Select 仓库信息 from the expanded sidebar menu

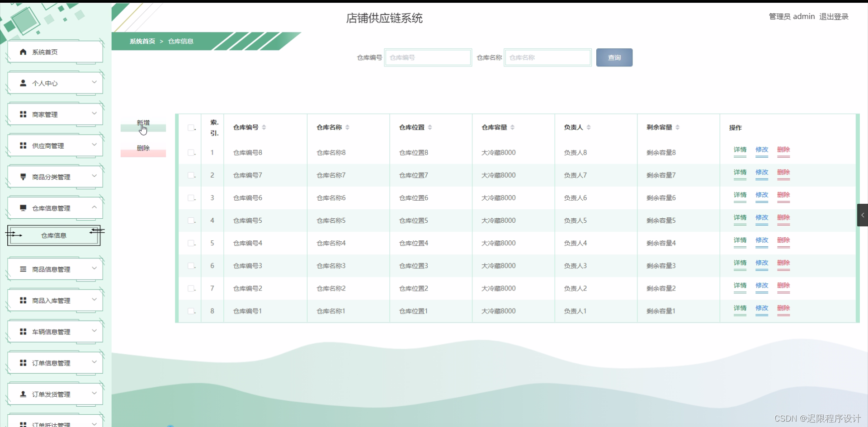53,235
